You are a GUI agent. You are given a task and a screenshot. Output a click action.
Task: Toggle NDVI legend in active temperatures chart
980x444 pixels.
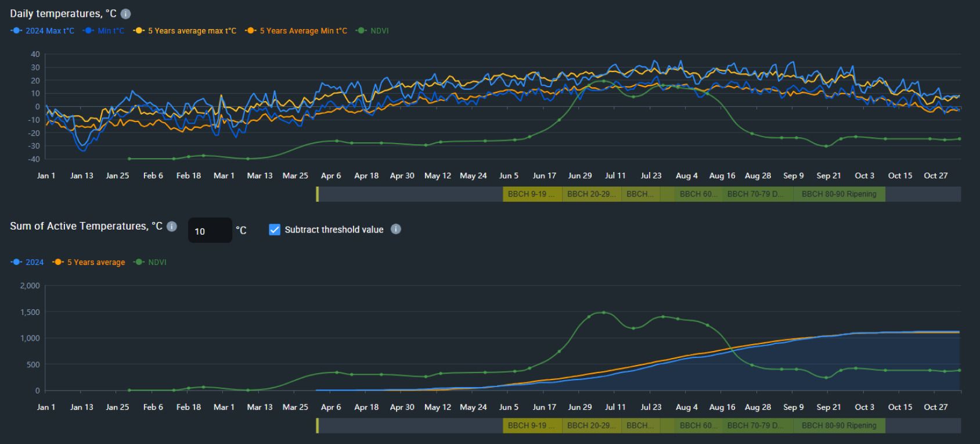point(150,262)
